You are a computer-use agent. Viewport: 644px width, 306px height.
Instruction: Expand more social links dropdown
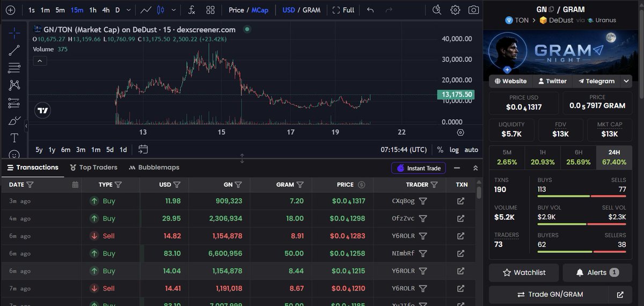click(x=626, y=81)
